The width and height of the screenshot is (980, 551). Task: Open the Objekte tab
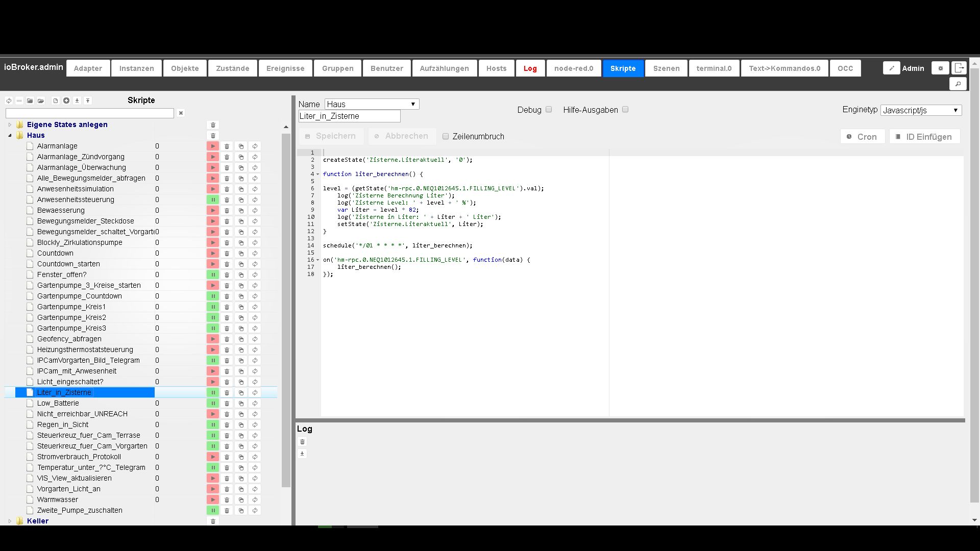click(185, 68)
